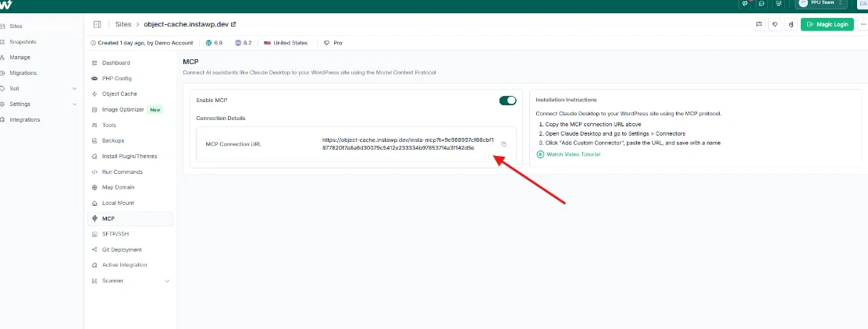Expand the Scanner menu chevron
This screenshot has width=868, height=329.
click(x=167, y=281)
